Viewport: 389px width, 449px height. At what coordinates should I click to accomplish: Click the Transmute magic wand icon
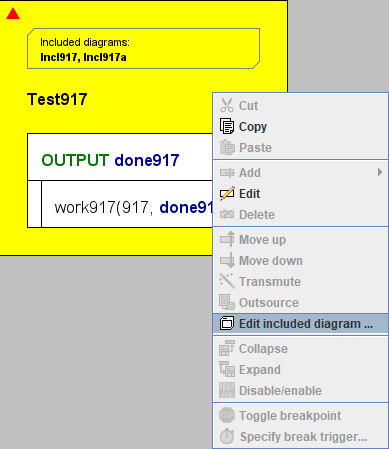click(227, 281)
